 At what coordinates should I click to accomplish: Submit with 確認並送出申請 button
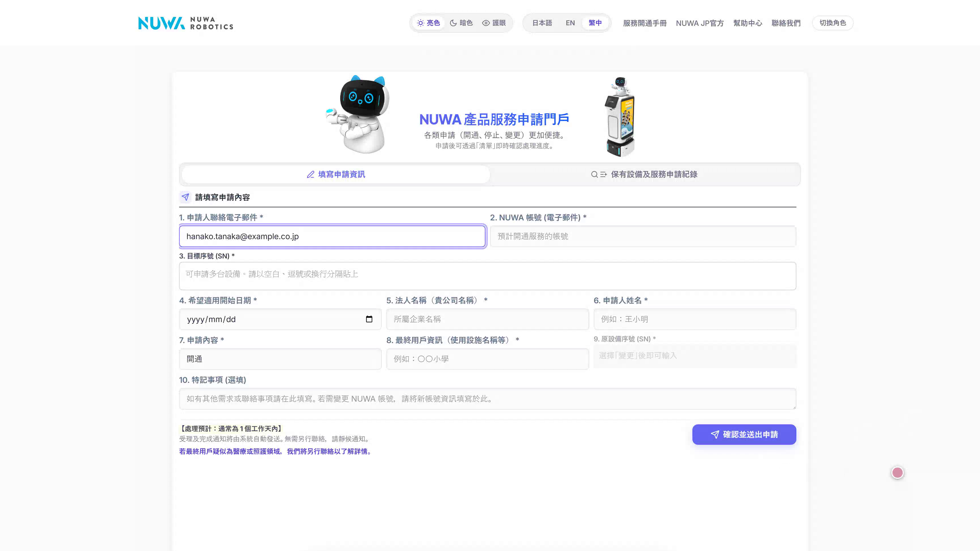coord(744,434)
